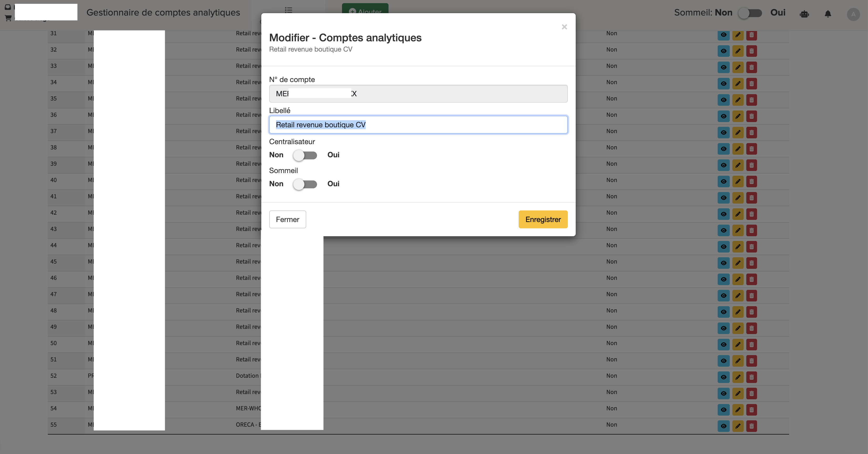Open the user avatar menu
Viewport: 868px width, 454px height.
[853, 14]
